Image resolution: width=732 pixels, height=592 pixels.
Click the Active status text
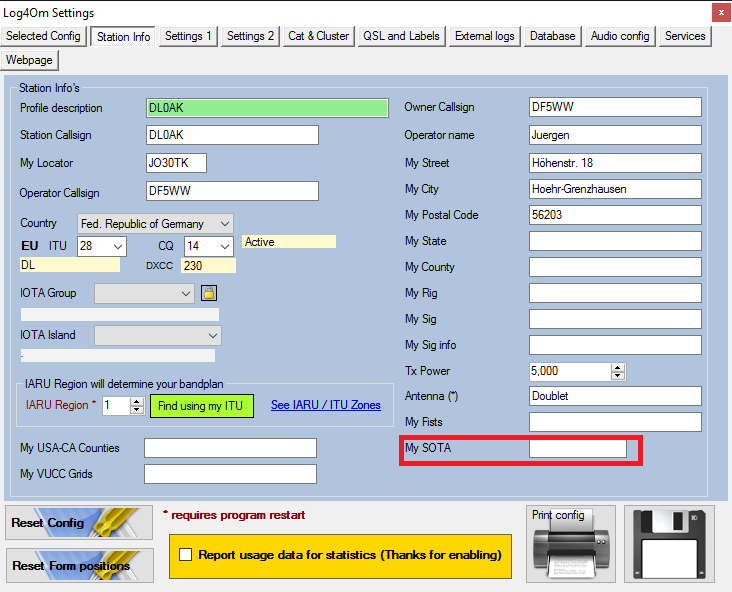[x=289, y=241]
